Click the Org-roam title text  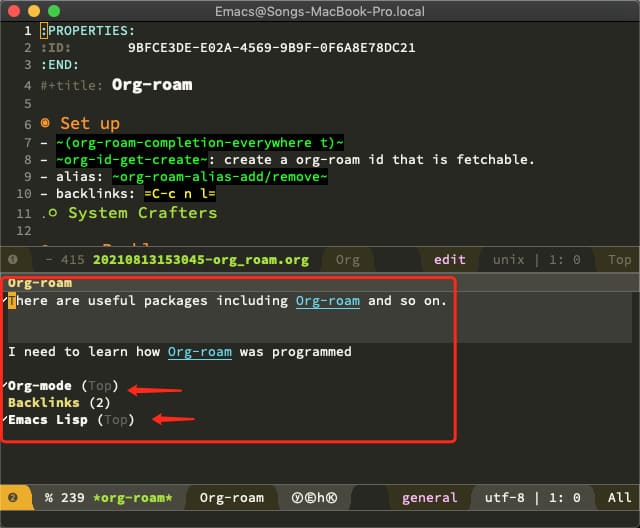tap(152, 85)
